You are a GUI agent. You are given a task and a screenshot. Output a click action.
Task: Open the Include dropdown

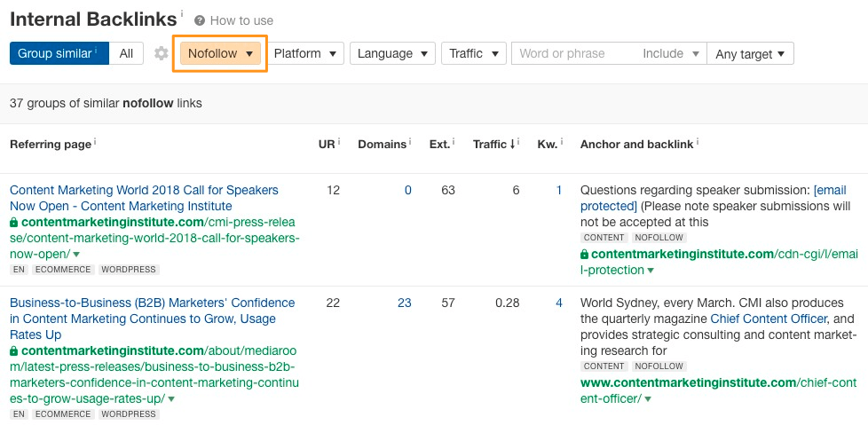pyautogui.click(x=670, y=53)
